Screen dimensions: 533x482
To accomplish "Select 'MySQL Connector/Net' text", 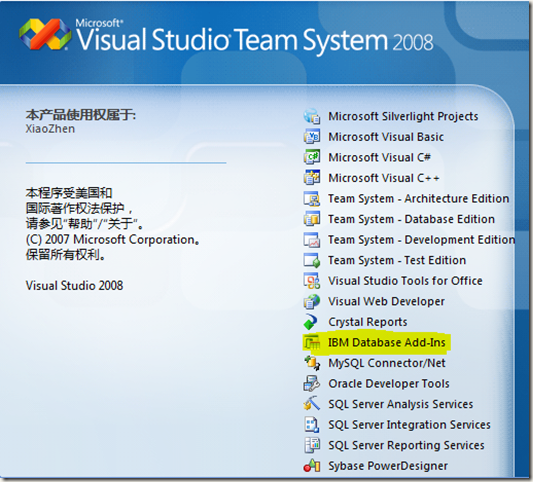I will [x=387, y=363].
